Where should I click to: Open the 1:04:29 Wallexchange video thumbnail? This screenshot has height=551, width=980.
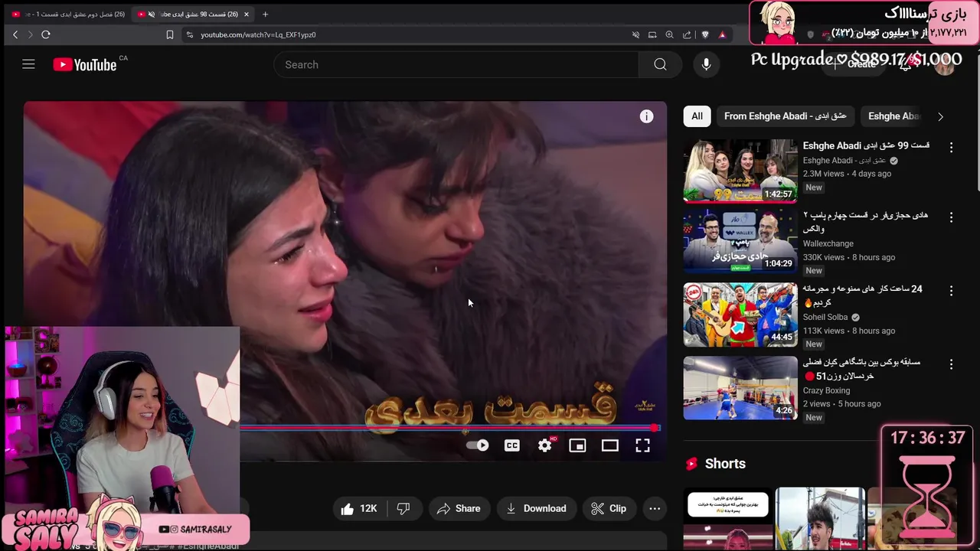[x=740, y=240]
